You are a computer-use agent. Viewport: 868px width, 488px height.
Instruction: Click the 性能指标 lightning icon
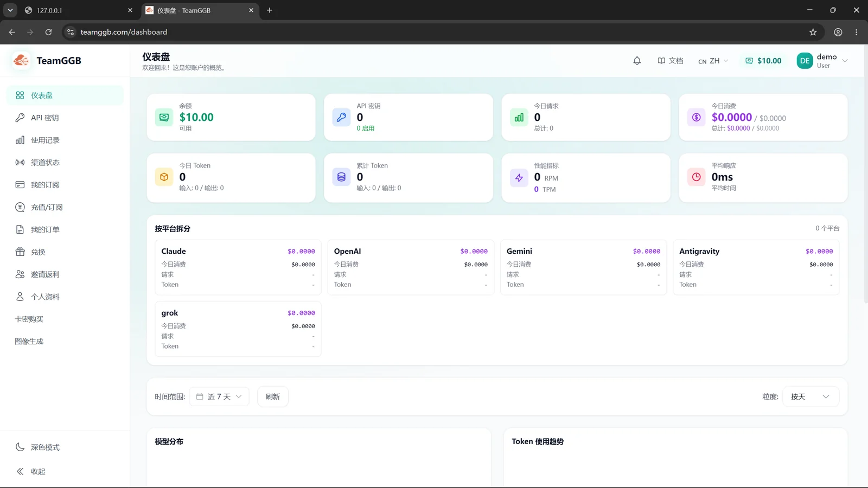(x=519, y=177)
